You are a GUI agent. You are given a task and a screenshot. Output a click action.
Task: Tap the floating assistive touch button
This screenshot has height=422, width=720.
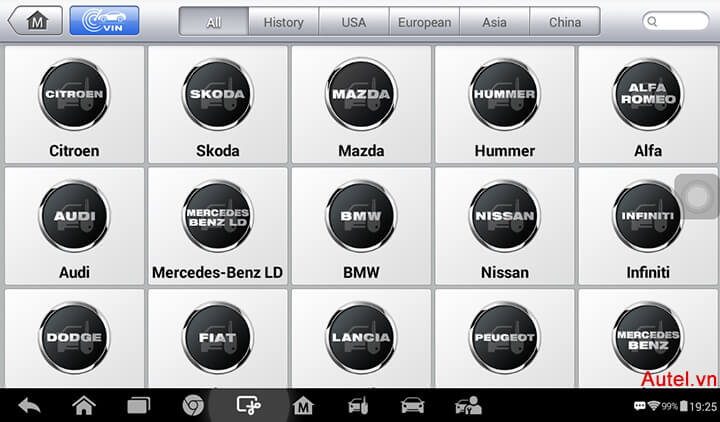tap(697, 197)
